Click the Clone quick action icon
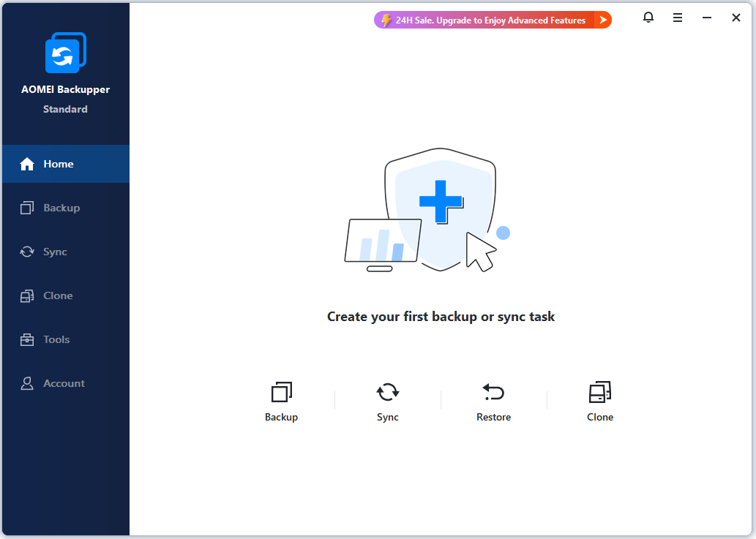The height and width of the screenshot is (539, 756). coord(600,392)
